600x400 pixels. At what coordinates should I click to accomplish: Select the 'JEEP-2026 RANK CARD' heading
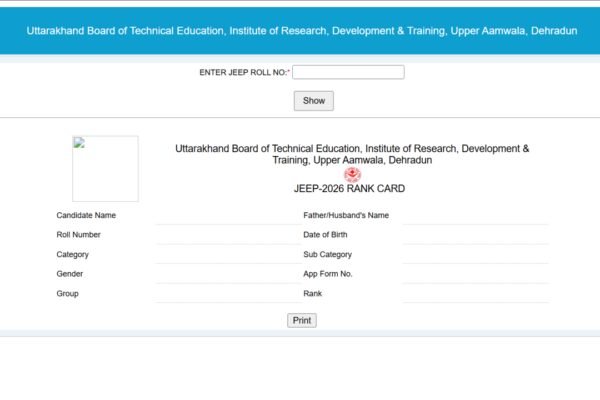(349, 189)
